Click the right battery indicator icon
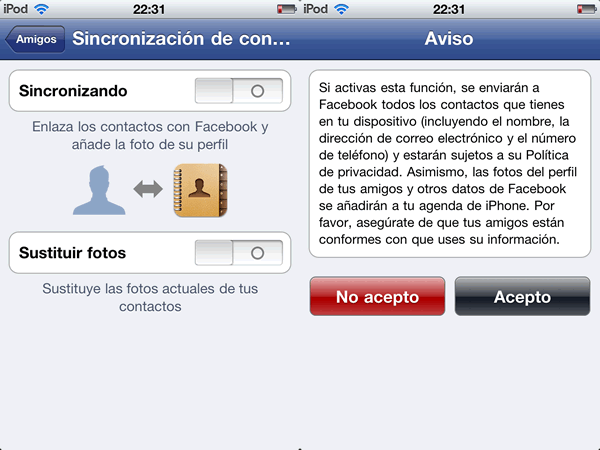This screenshot has width=600, height=450. (x=587, y=9)
